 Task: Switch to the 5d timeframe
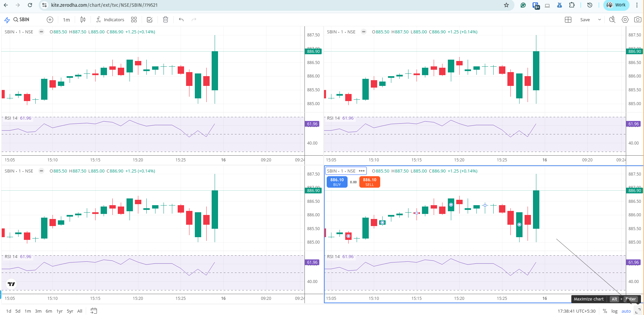[x=17, y=311]
